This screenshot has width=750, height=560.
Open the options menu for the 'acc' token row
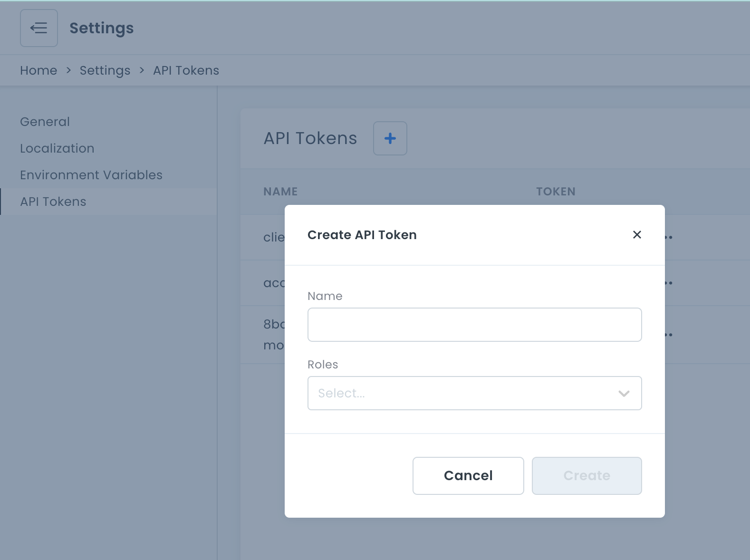[669, 283]
